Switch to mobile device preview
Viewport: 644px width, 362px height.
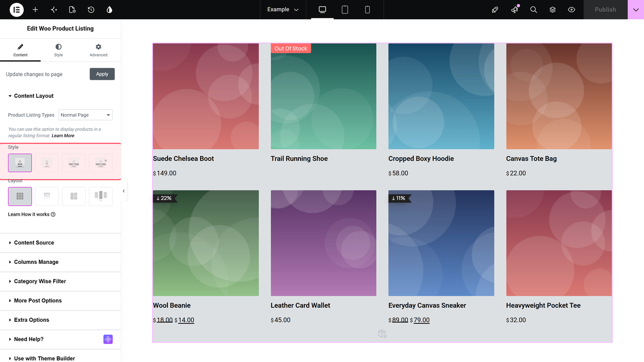(x=368, y=10)
